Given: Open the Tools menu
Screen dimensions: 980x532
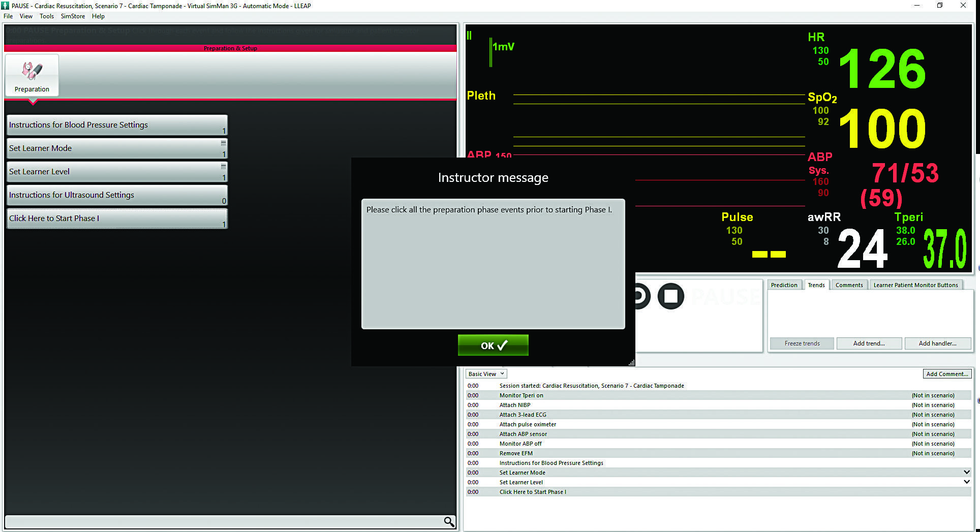Looking at the screenshot, I should (x=47, y=16).
